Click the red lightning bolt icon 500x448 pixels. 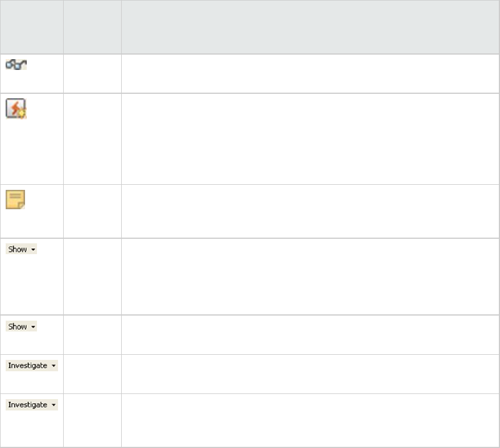click(16, 109)
